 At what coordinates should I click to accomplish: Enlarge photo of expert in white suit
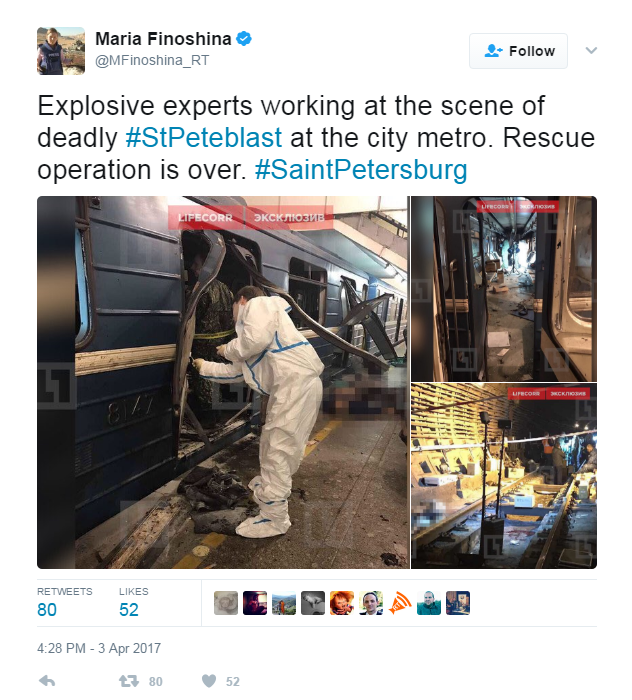[x=223, y=382]
